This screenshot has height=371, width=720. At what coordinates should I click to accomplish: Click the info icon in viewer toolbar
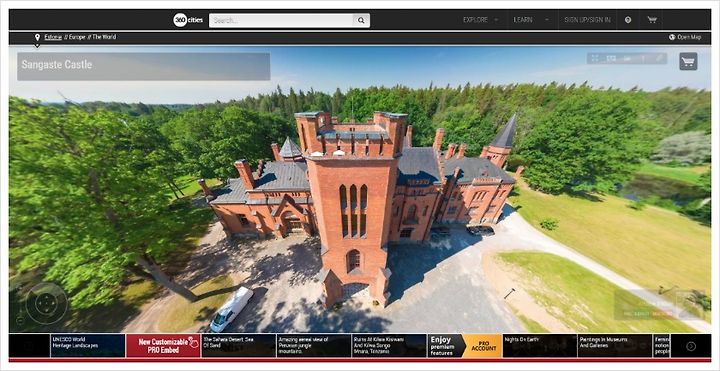[643, 58]
